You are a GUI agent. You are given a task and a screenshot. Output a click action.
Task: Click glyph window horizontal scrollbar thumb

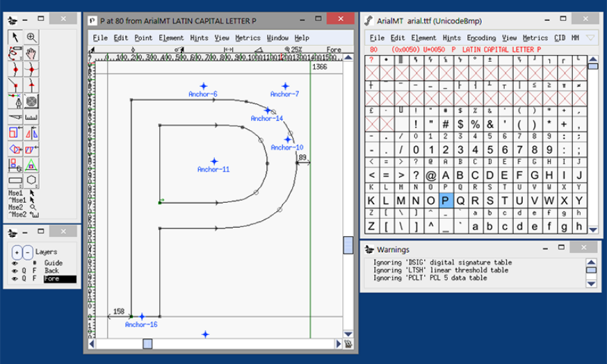tap(147, 343)
